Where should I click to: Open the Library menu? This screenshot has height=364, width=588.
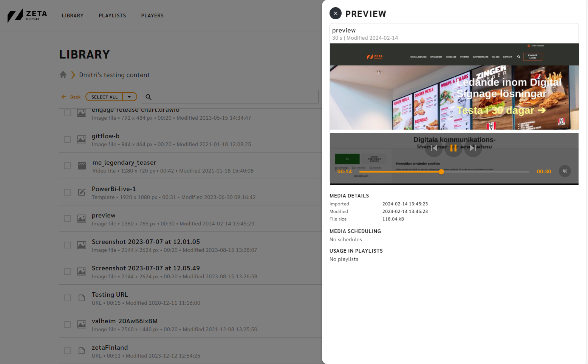tap(73, 15)
